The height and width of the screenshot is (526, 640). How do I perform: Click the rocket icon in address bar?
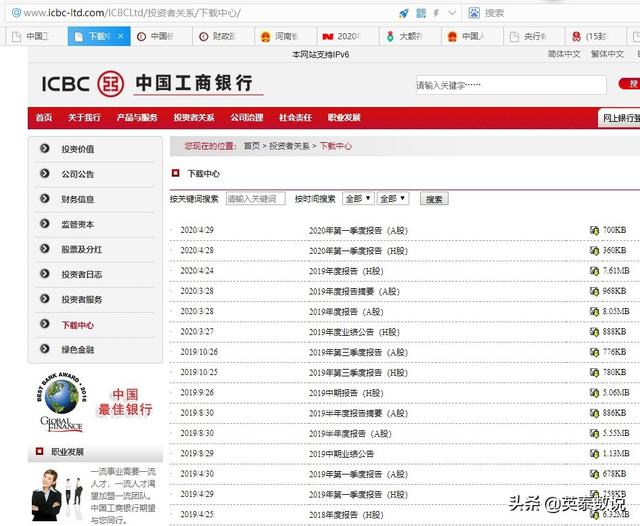403,13
